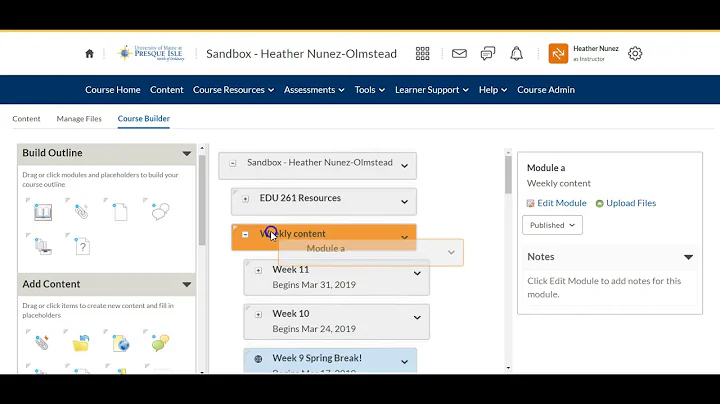Screen dimensions: 720x404
Task: Open the University of Maine Presque Isle logo
Action: coord(151,53)
